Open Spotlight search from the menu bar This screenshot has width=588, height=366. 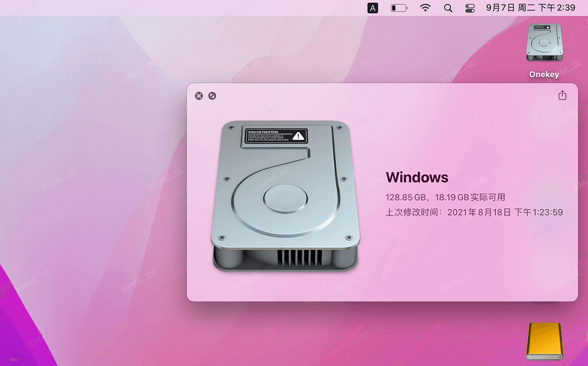click(x=448, y=8)
